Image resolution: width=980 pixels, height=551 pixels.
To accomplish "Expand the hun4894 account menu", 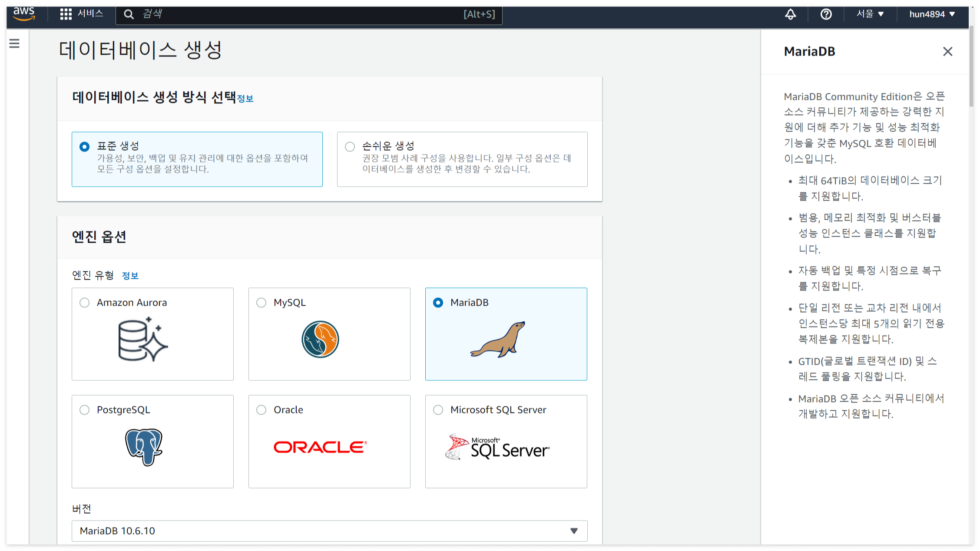I will (x=931, y=14).
